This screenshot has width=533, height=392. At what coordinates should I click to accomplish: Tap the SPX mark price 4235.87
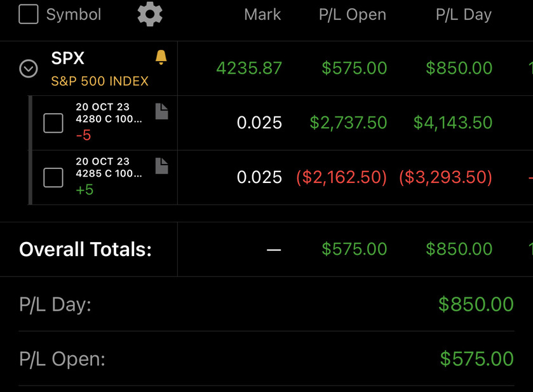(249, 68)
